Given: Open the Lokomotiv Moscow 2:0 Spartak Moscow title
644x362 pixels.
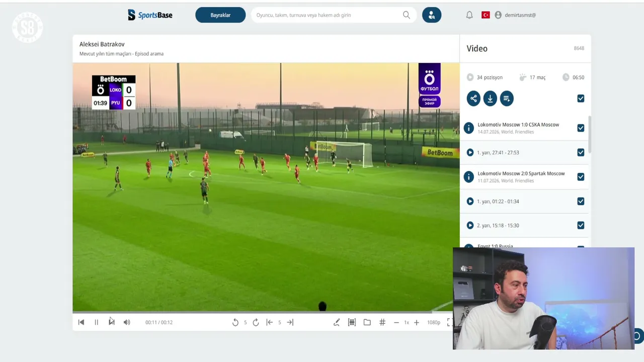Looking at the screenshot, I should tap(521, 173).
